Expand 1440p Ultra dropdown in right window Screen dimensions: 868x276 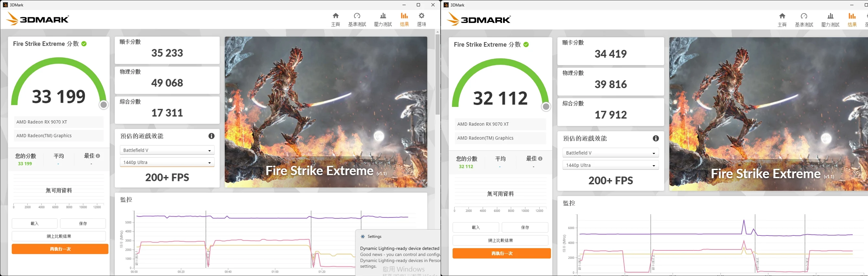pyautogui.click(x=610, y=165)
